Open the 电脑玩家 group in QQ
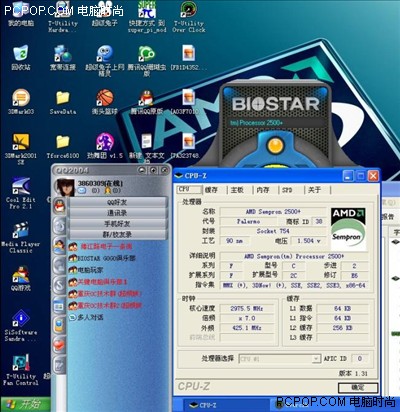400x412 pixels. 86,270
